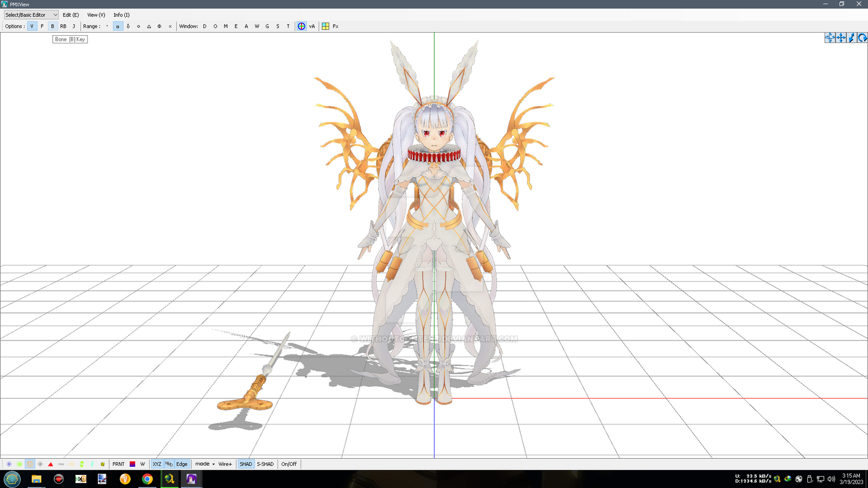Viewport: 868px width, 488px height.
Task: Open the Edit (E) menu
Action: click(x=71, y=15)
